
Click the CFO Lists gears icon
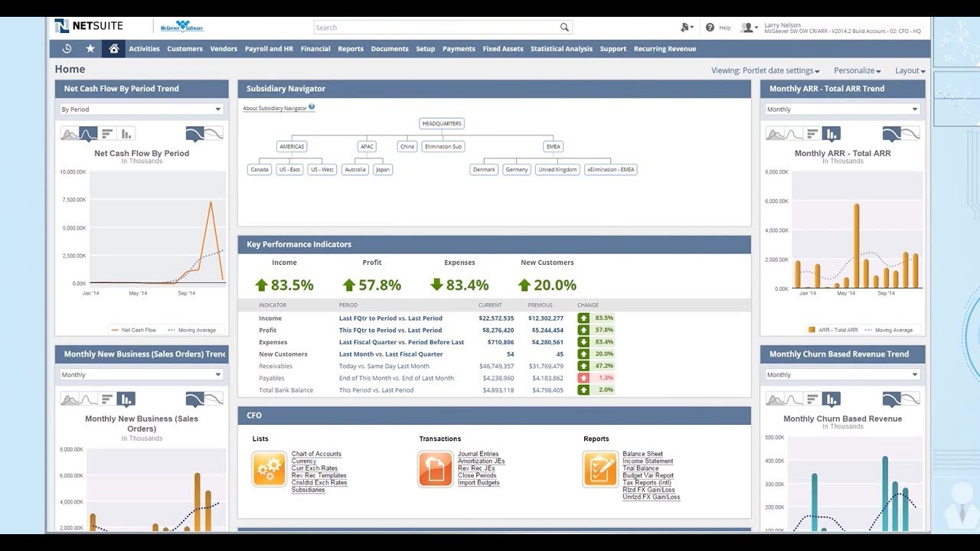[269, 469]
